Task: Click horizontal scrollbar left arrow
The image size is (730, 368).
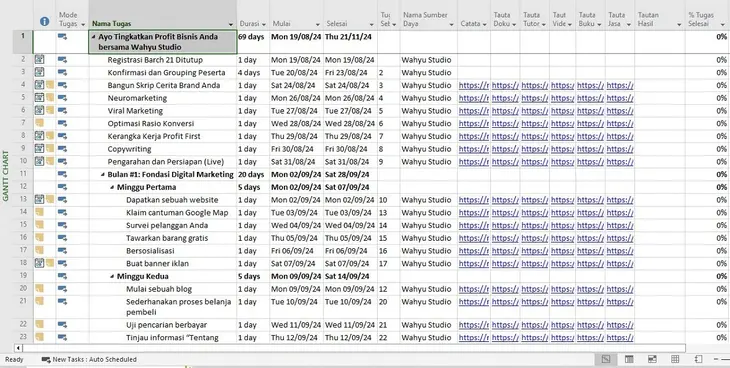Action: coord(19,348)
